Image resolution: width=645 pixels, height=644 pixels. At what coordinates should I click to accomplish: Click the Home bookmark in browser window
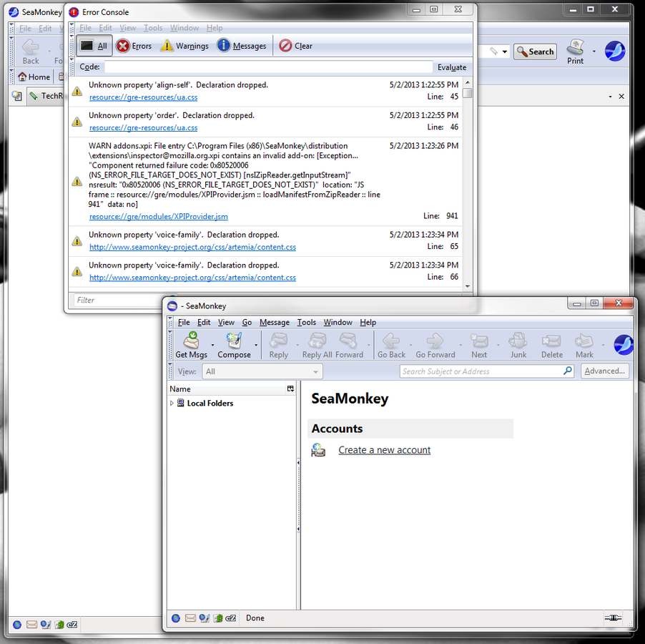[x=34, y=77]
